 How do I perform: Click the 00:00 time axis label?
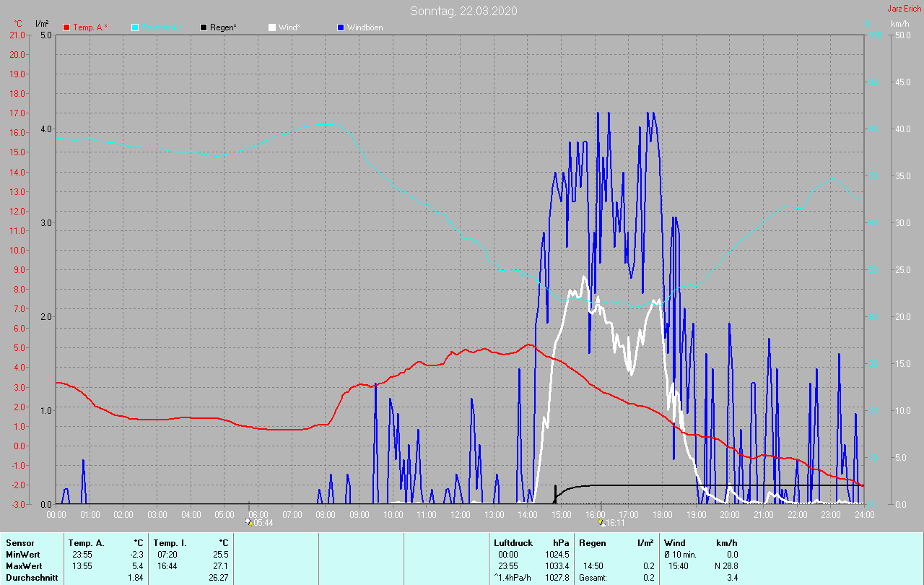point(56,514)
